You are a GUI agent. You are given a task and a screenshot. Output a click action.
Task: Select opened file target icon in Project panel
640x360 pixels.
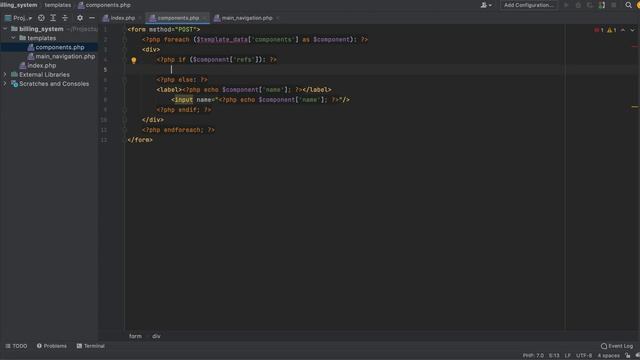coord(41,18)
